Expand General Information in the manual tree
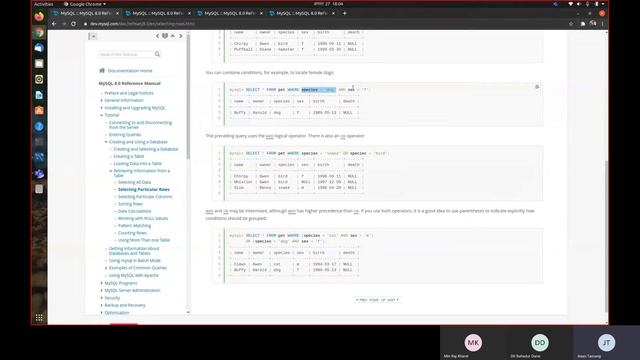 [x=102, y=100]
